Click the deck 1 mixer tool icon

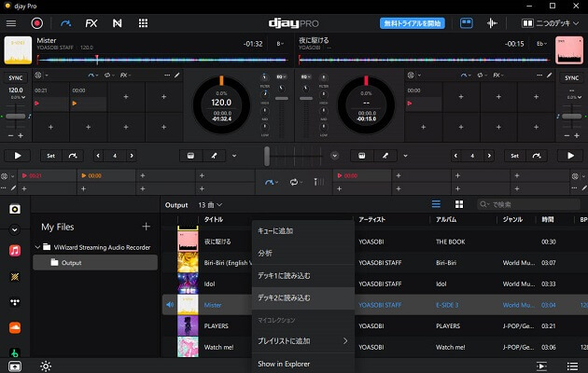pyautogui.click(x=191, y=156)
